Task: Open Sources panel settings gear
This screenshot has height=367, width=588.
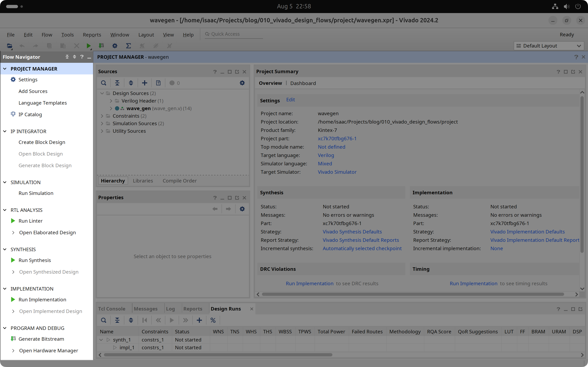Action: (x=242, y=83)
